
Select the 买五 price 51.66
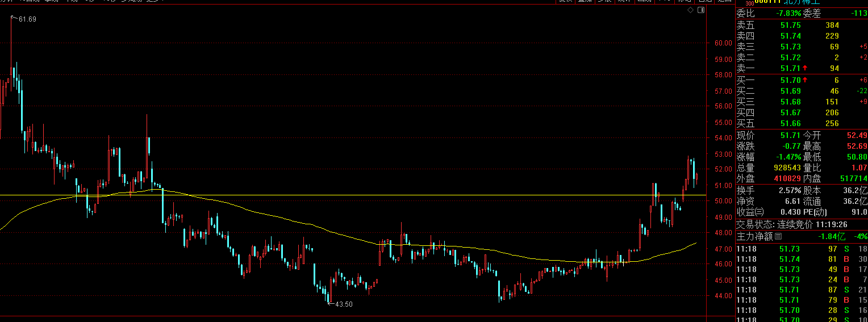point(791,124)
